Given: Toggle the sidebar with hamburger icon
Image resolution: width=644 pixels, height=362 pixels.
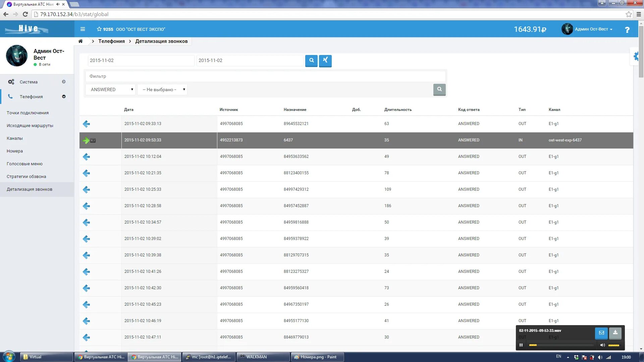Looking at the screenshot, I should [83, 29].
